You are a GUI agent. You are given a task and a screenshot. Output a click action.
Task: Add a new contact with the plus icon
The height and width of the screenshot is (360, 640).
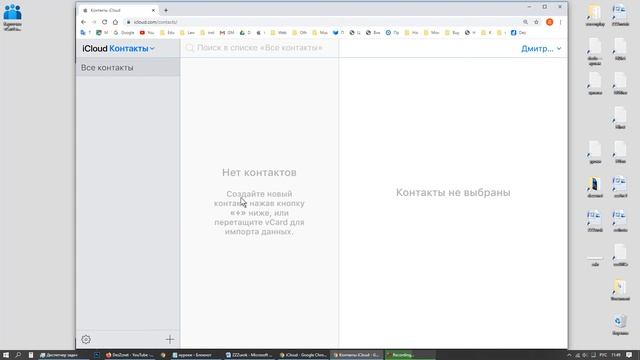click(x=170, y=339)
